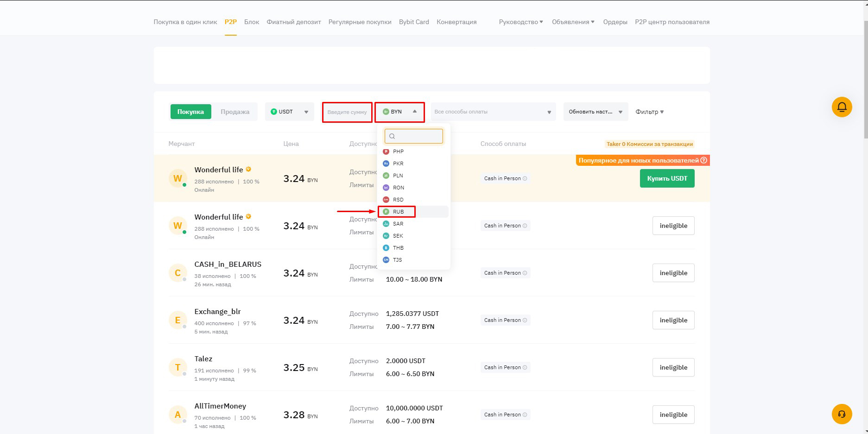Switch to the Продажа (Sell) toggle
The height and width of the screenshot is (434, 868).
tap(235, 112)
